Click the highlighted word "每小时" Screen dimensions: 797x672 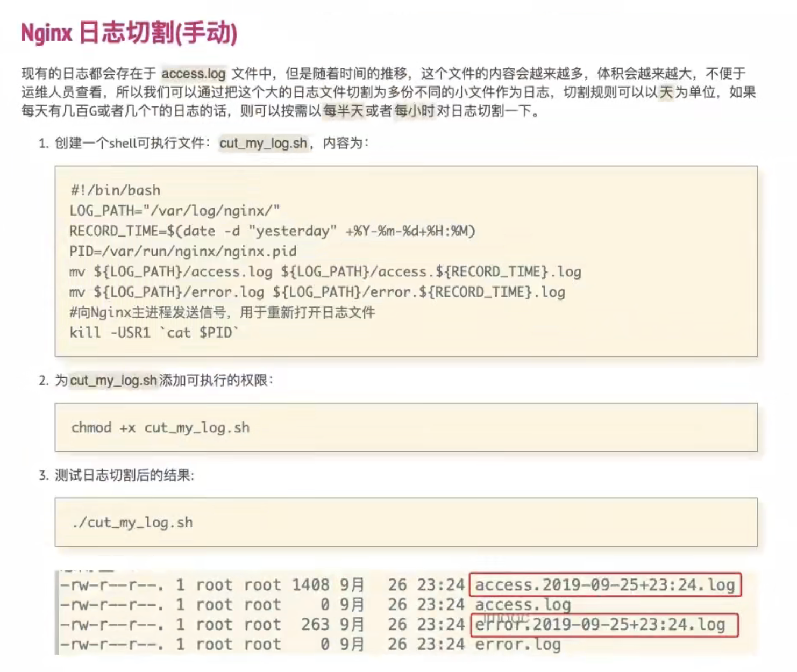pyautogui.click(x=414, y=111)
